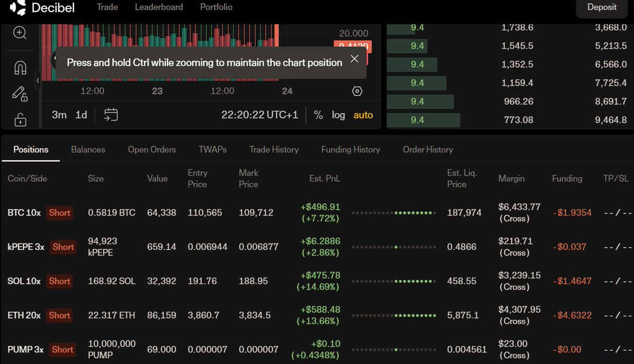The width and height of the screenshot is (634, 364).
Task: Edit TP/SL for the PUMP position
Action: click(x=618, y=349)
